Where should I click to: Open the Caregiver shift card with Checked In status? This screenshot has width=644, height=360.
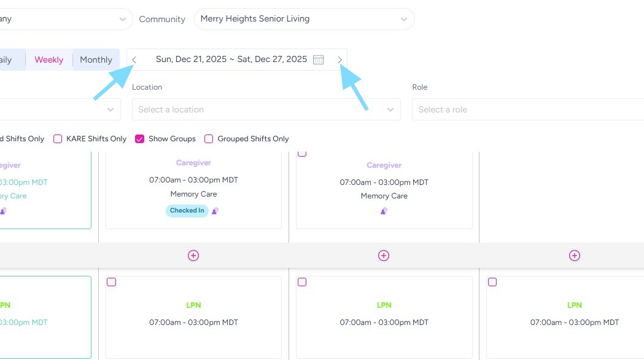click(x=193, y=184)
